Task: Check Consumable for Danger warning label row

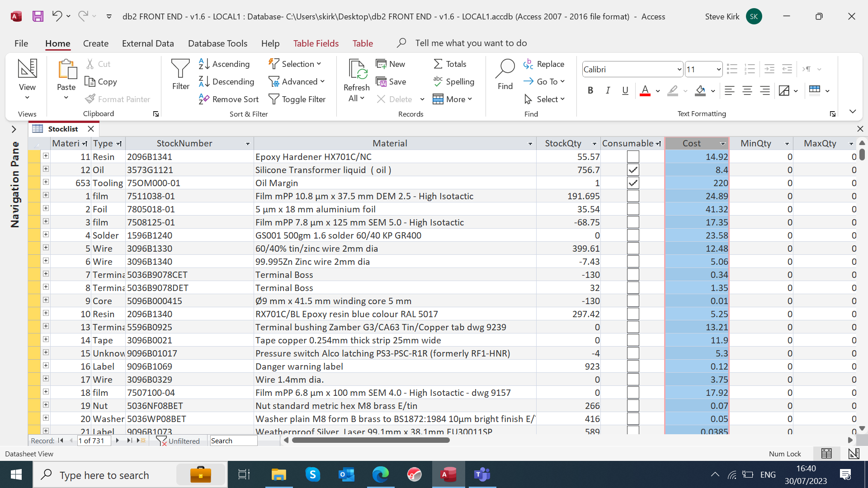Action: (x=633, y=366)
